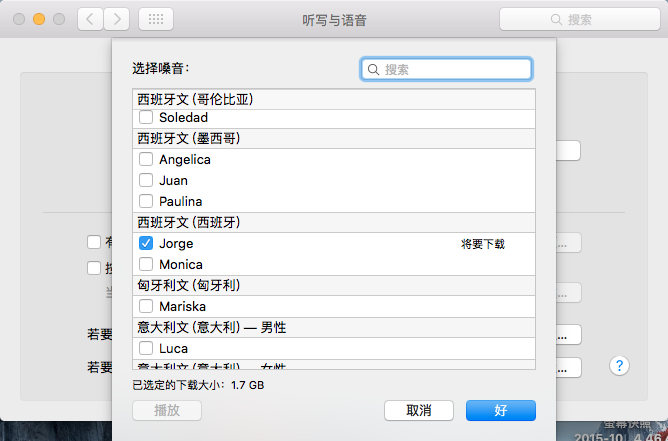Click the forward navigation arrow

click(117, 19)
